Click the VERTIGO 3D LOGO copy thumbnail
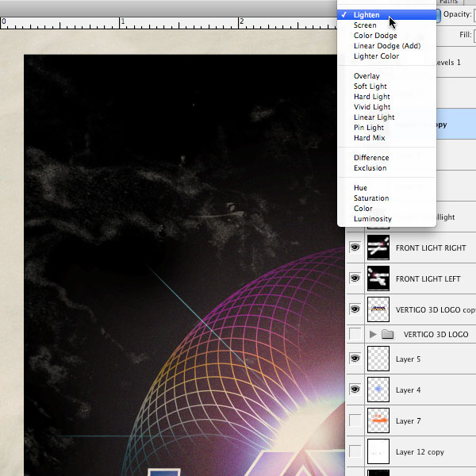Screen dimensions: 476x476 (378, 309)
